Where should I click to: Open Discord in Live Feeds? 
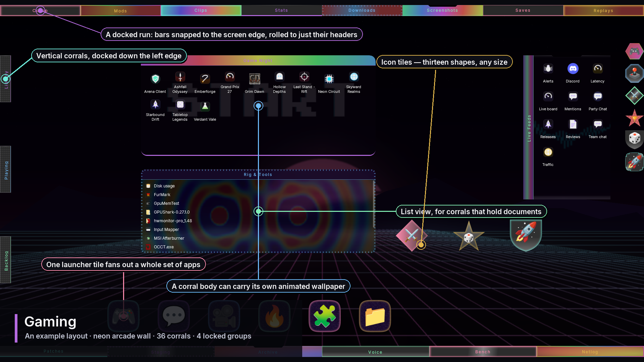point(573,73)
